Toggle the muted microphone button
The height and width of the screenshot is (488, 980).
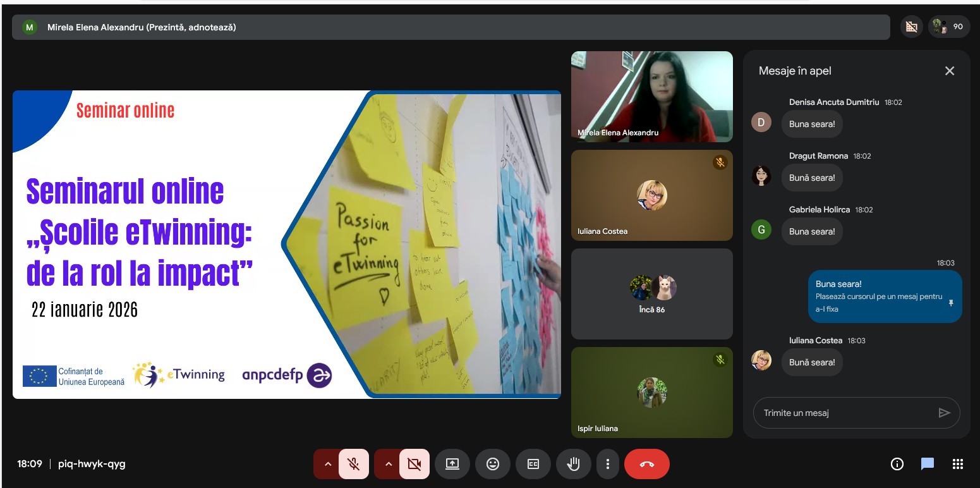pos(354,464)
